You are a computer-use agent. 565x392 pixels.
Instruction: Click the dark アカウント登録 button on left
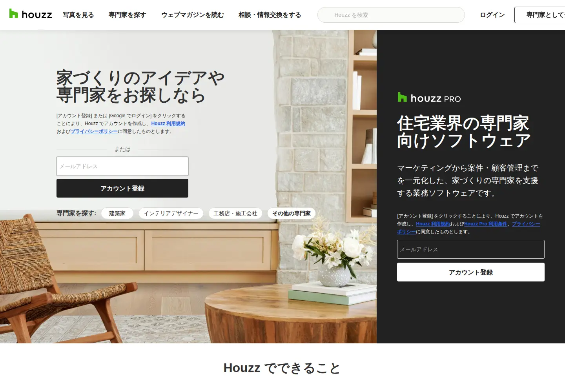122,188
